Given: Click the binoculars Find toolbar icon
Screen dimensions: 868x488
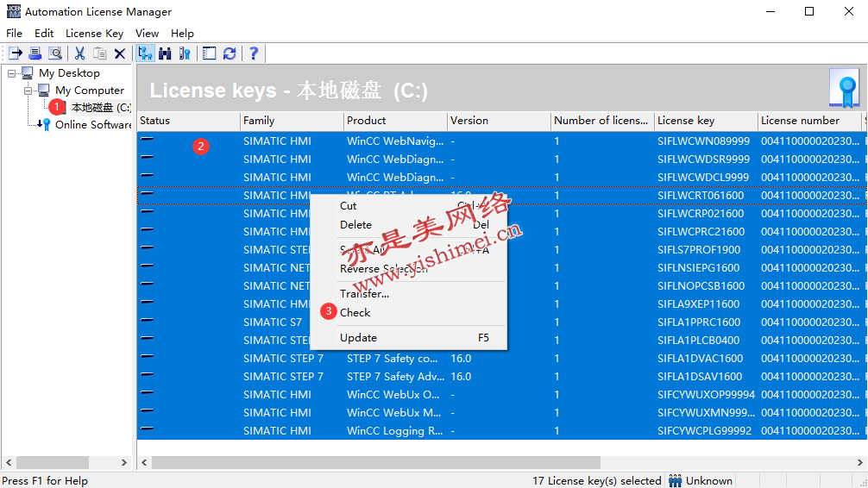Looking at the screenshot, I should coord(165,53).
